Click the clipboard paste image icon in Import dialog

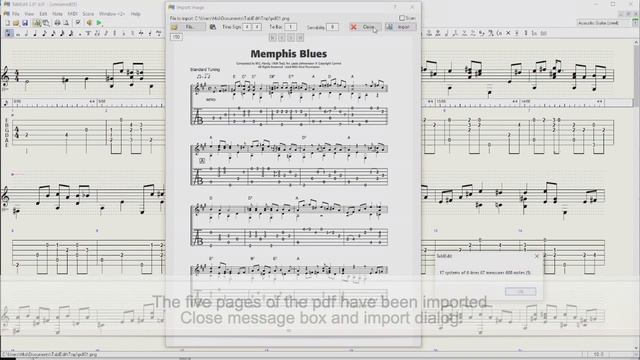[x=213, y=27]
